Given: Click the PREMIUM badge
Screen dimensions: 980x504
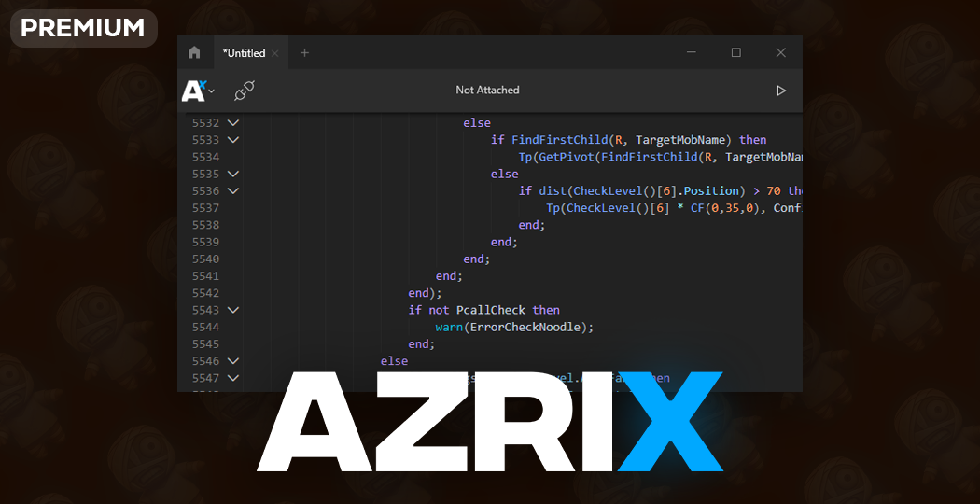Looking at the screenshot, I should [x=83, y=28].
